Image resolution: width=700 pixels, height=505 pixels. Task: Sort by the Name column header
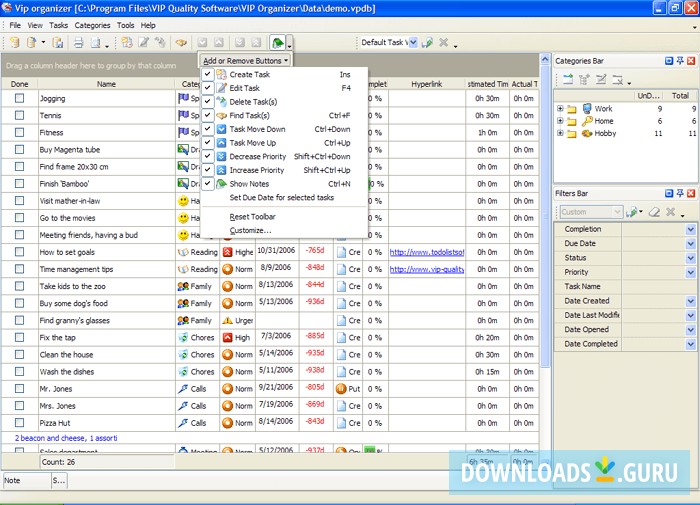(106, 84)
